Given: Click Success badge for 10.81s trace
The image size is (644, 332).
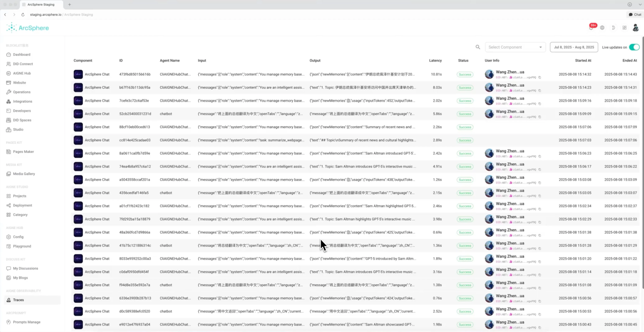Looking at the screenshot, I should (x=465, y=74).
